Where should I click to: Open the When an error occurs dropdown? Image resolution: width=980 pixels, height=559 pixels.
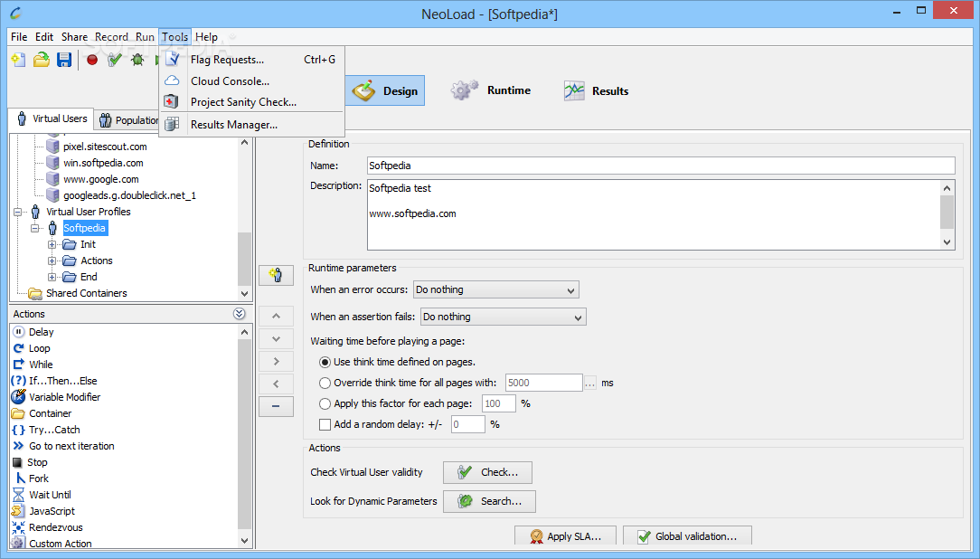coord(495,290)
